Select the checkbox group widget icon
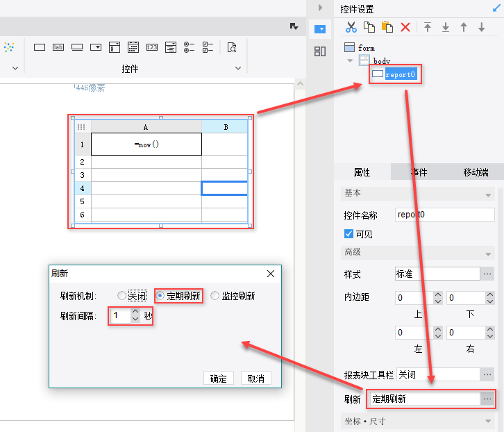The height and width of the screenshot is (432, 504). pos(208,47)
